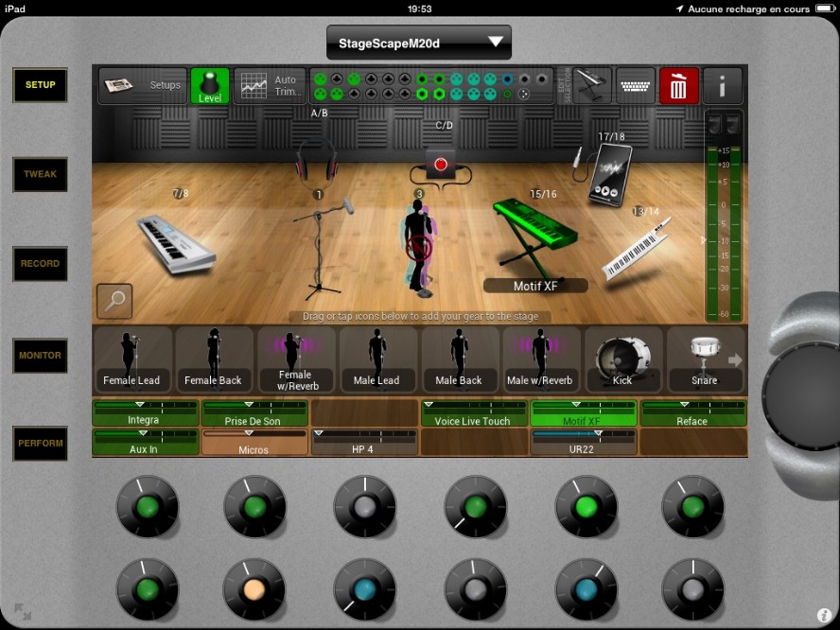Click the magnifier zoom icon on stage
The width and height of the screenshot is (840, 630).
tap(114, 301)
